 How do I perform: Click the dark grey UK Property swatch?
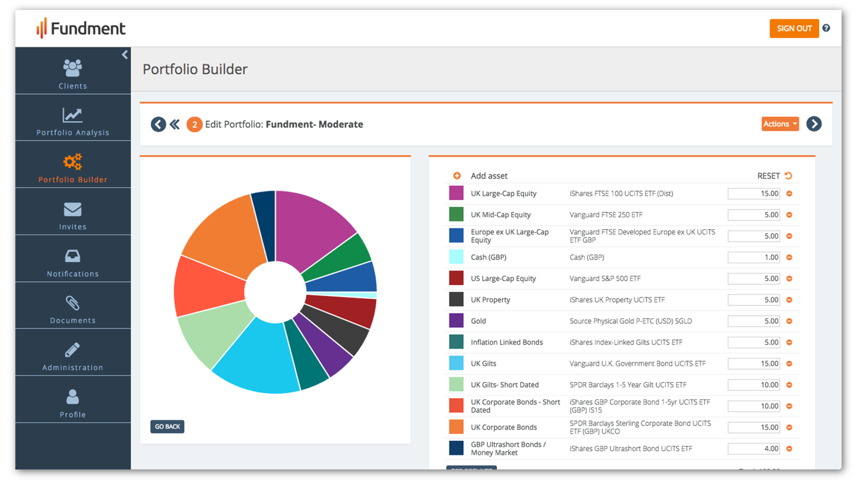coord(456,299)
